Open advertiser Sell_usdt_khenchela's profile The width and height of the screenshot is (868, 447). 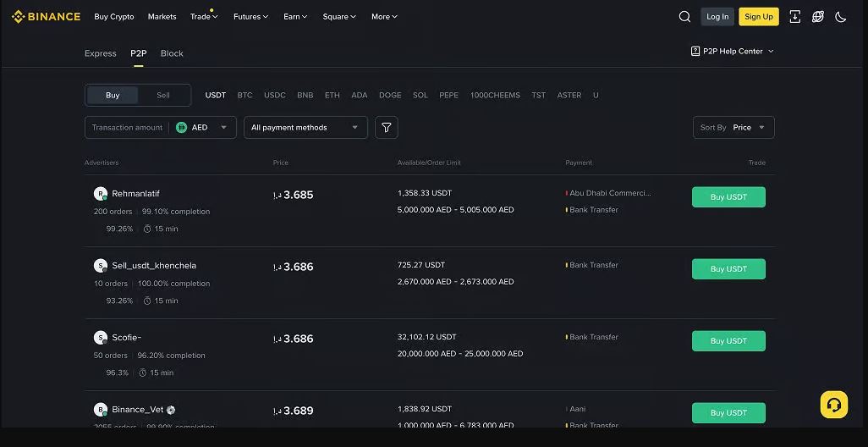coord(154,266)
